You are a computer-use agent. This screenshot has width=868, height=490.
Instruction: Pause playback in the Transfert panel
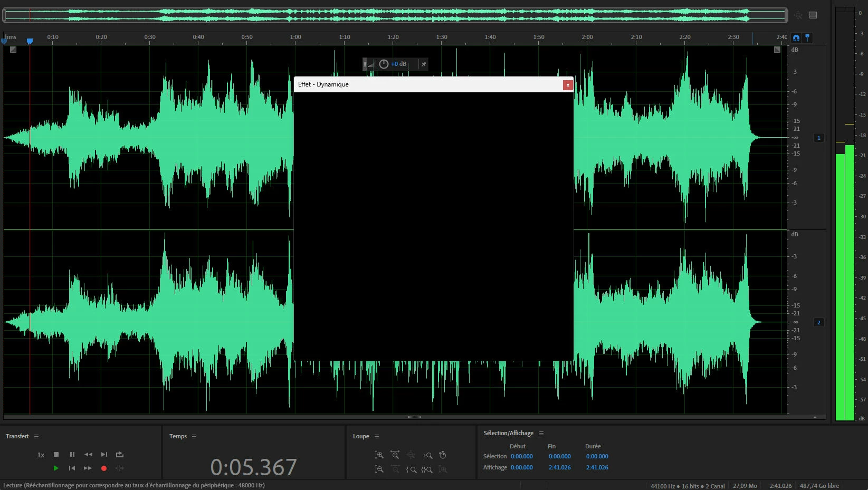[x=72, y=454]
